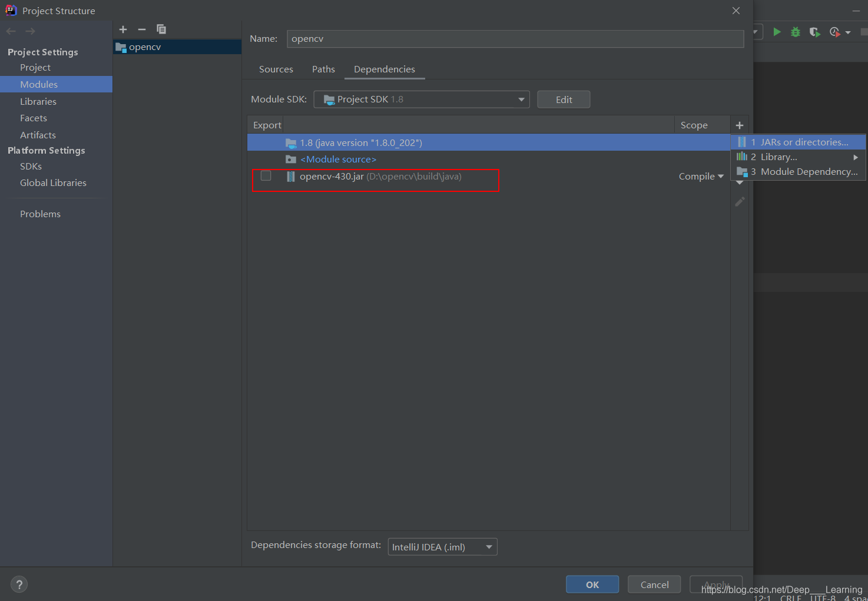Click the remove module minus icon
The width and height of the screenshot is (868, 601).
click(142, 29)
